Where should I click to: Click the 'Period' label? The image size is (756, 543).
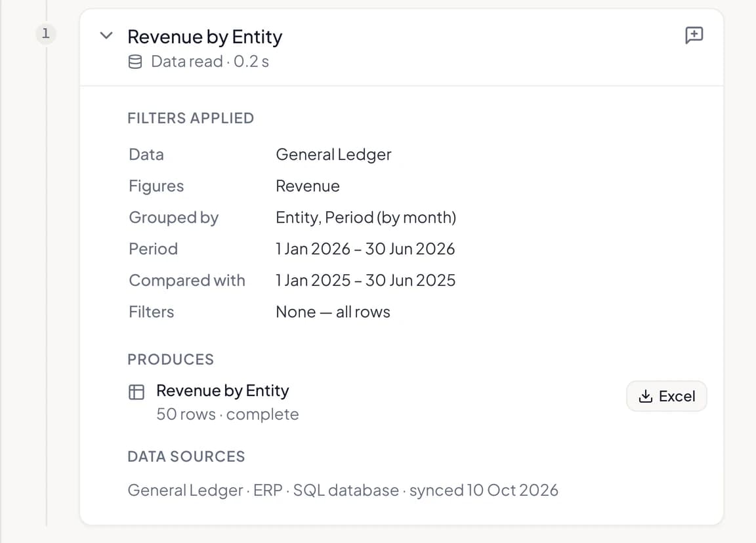coord(154,249)
